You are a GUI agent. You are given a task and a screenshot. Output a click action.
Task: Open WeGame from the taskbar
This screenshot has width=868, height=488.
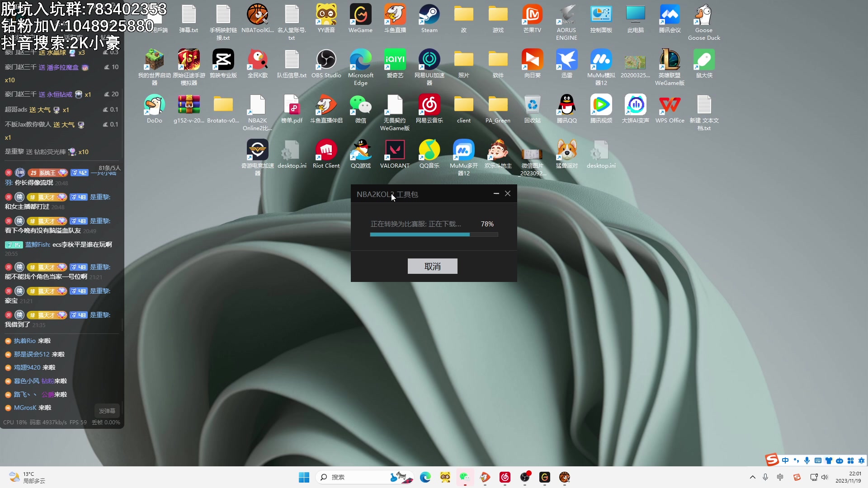545,477
